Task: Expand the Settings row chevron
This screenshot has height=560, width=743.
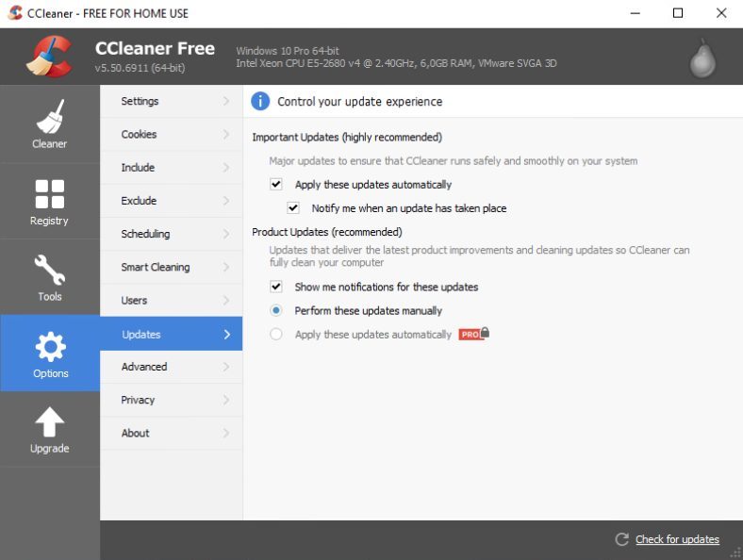Action: click(226, 101)
